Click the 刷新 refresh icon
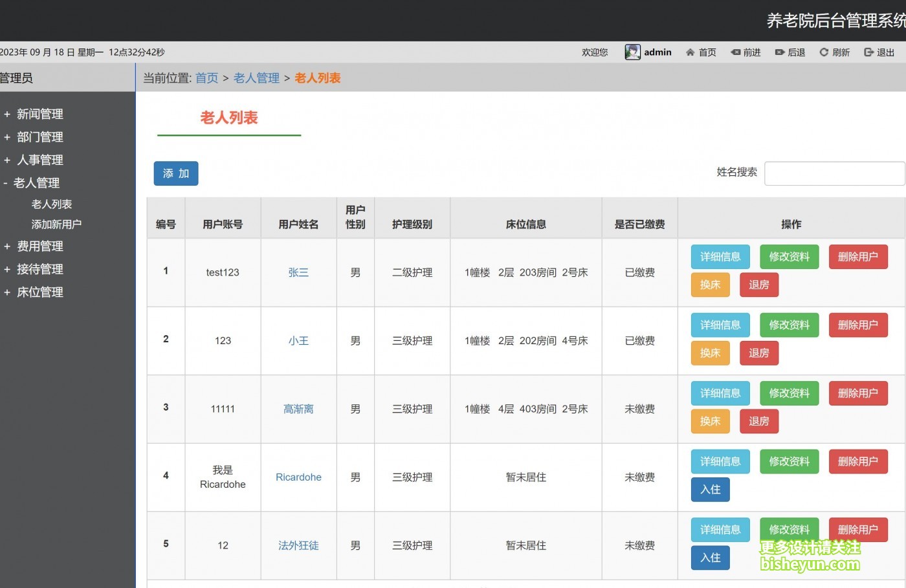906x588 pixels. [x=824, y=52]
